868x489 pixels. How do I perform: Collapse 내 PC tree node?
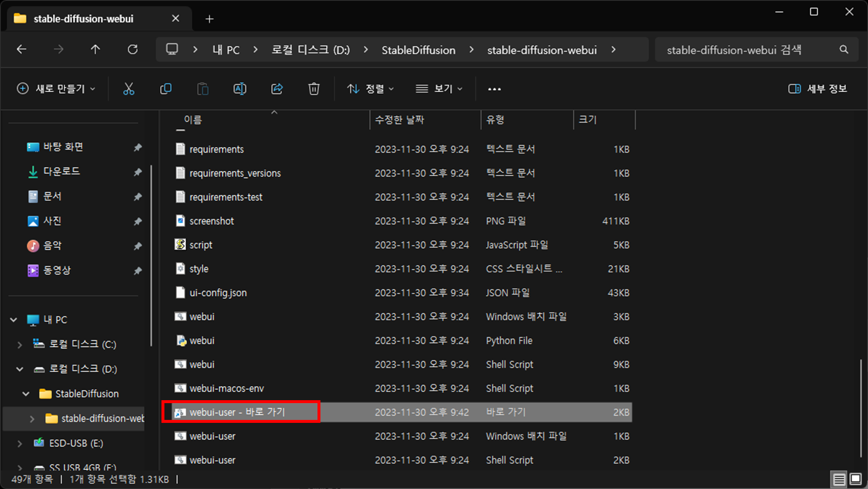[x=14, y=320]
